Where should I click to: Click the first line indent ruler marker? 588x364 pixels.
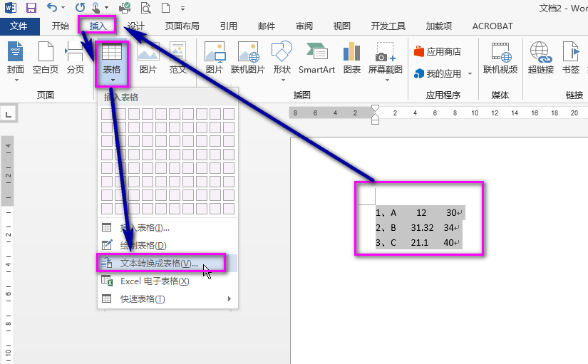pos(375,109)
